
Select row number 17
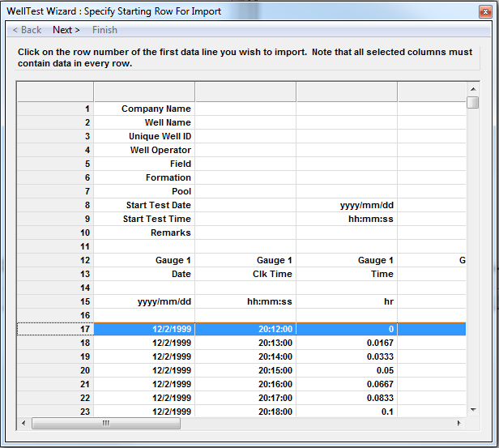coord(55,329)
